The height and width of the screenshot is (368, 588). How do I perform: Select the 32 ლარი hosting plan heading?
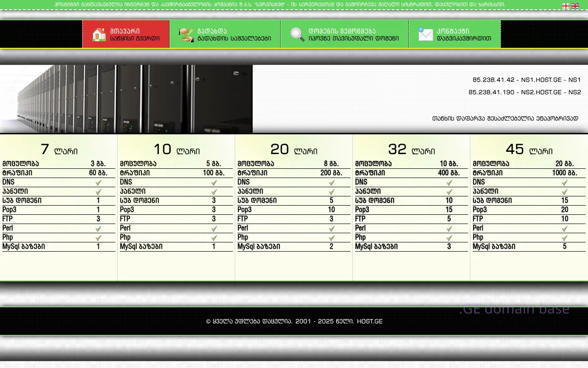(411, 149)
